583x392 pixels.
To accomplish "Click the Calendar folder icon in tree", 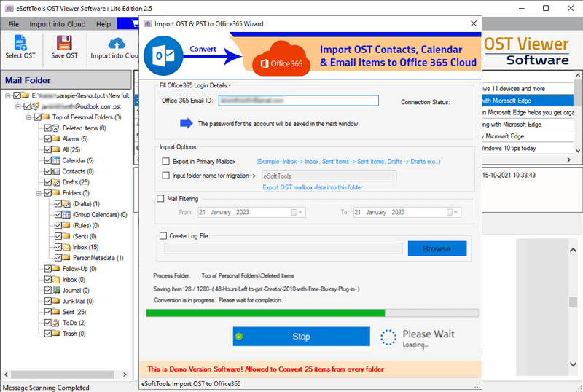I will [56, 161].
